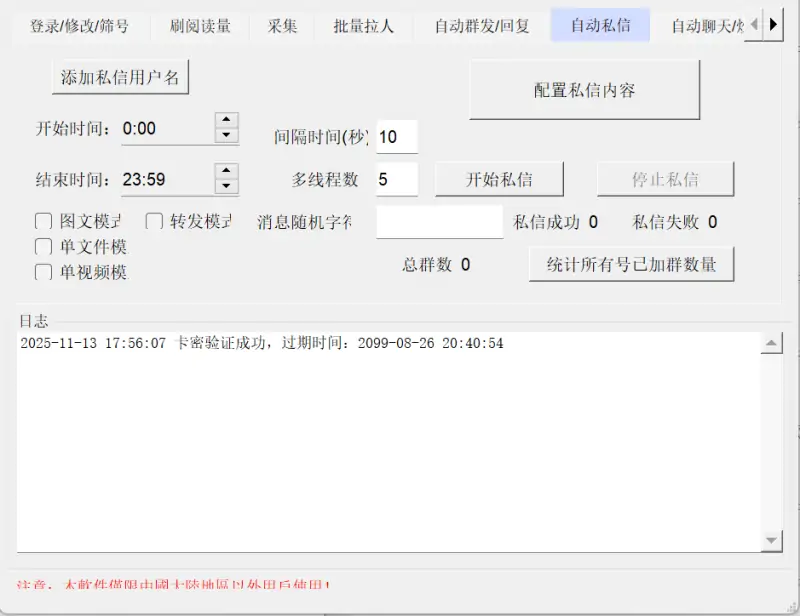The height and width of the screenshot is (616, 800).
Task: Click the 消息随机字符 input box
Action: [438, 222]
